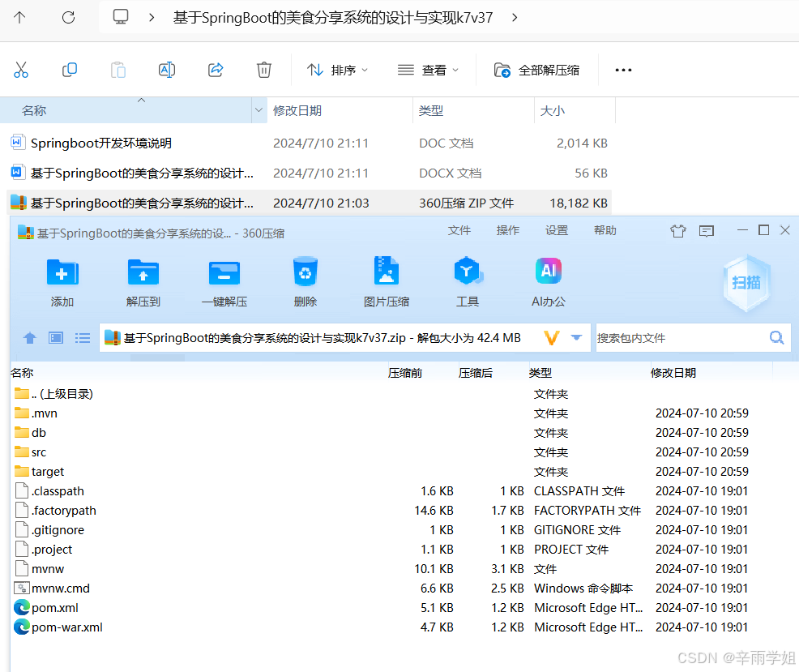Open the more options ellipsis in Explorer
The width and height of the screenshot is (799, 672).
click(623, 70)
